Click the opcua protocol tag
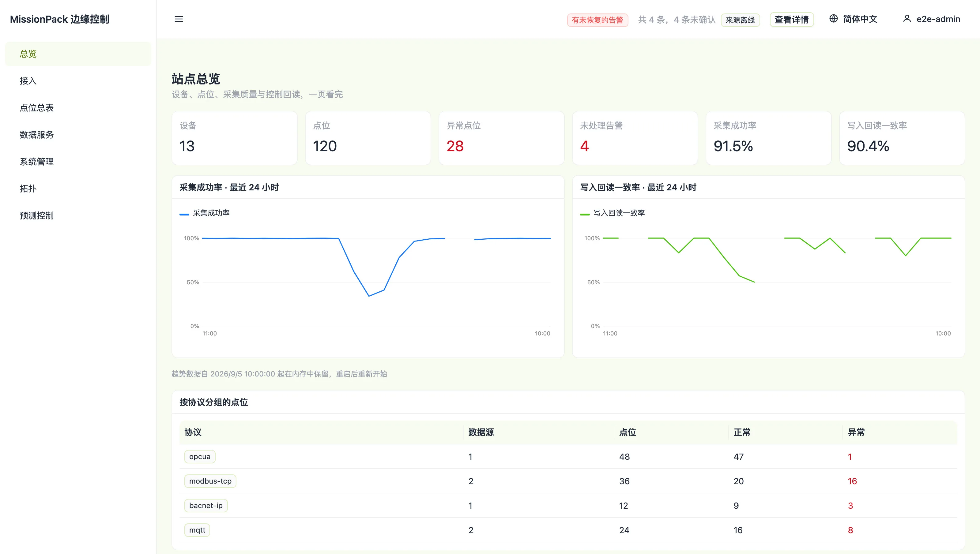980x554 pixels. click(x=200, y=457)
